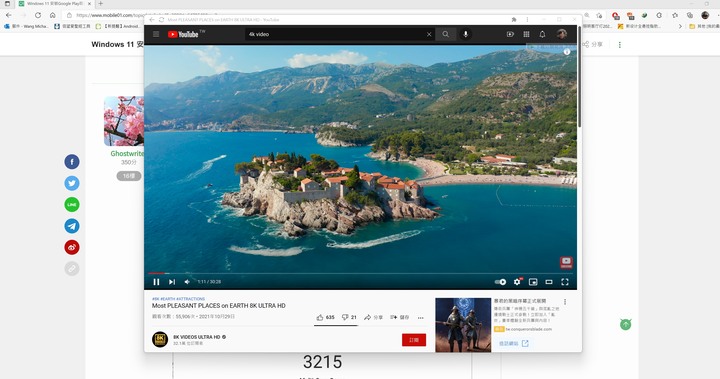720x379 pixels.
Task: Open ad options three-dot menu
Action: tap(565, 302)
